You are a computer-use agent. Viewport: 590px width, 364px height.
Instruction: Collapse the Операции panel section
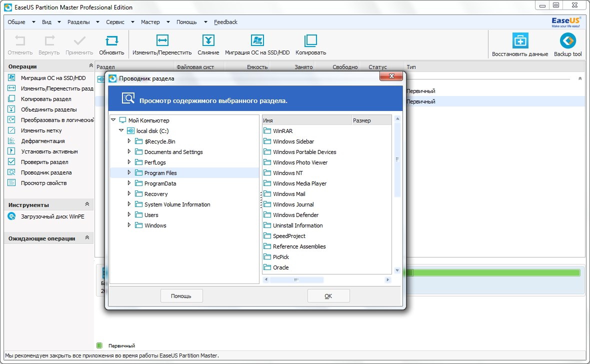point(90,66)
